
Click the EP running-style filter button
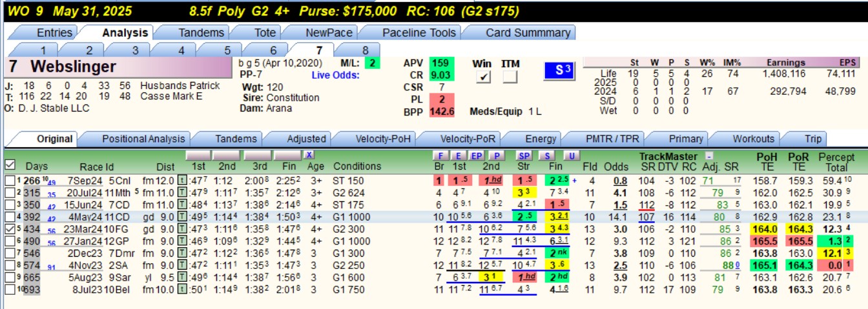tap(477, 155)
